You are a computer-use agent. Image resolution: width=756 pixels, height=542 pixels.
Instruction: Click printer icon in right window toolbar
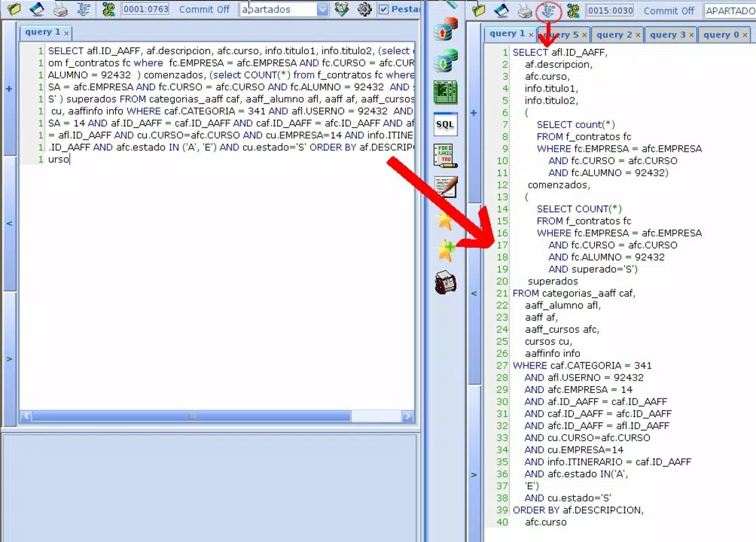pos(524,11)
